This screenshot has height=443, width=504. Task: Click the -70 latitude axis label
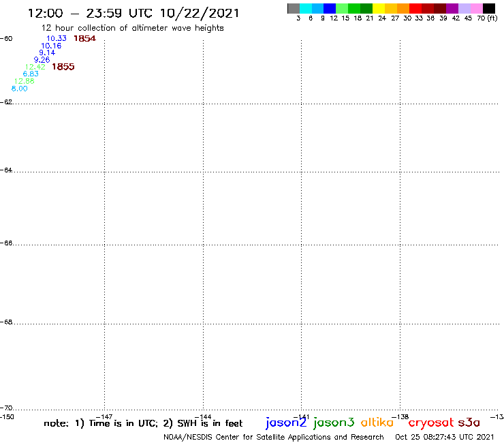(6, 408)
